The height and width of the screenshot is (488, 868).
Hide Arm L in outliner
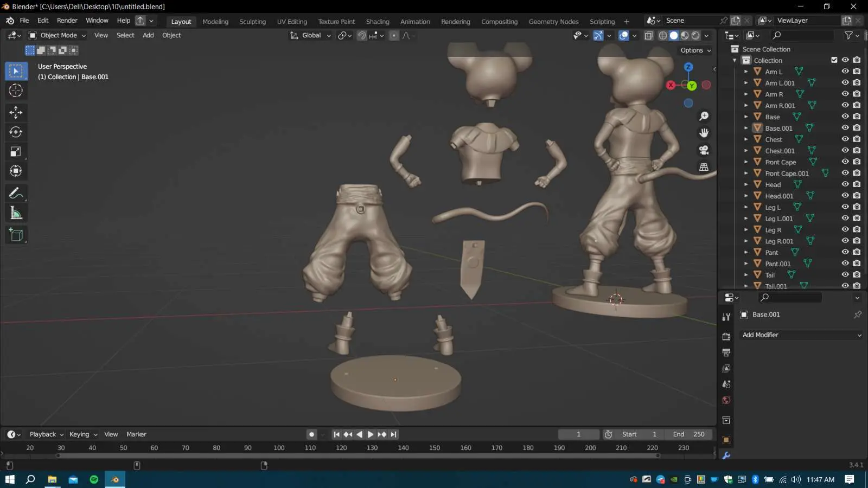point(845,72)
